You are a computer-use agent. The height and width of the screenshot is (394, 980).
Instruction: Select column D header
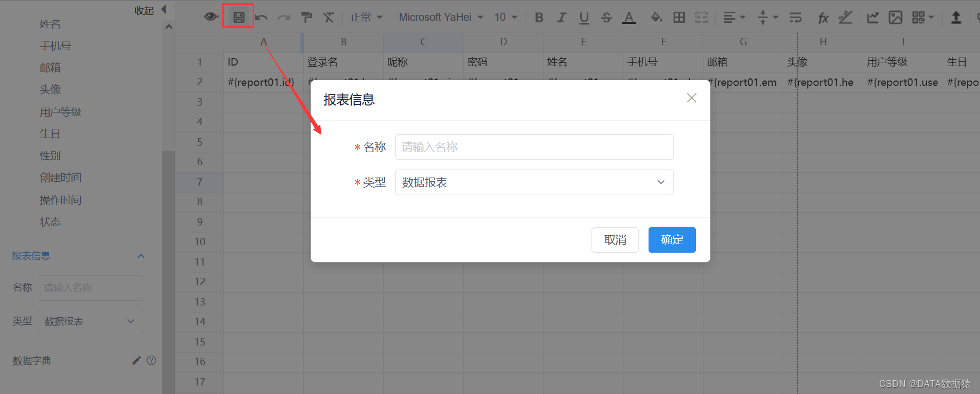point(504,42)
